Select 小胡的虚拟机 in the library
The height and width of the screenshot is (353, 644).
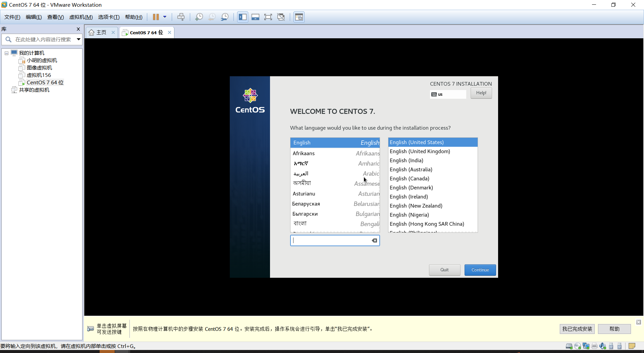(42, 60)
